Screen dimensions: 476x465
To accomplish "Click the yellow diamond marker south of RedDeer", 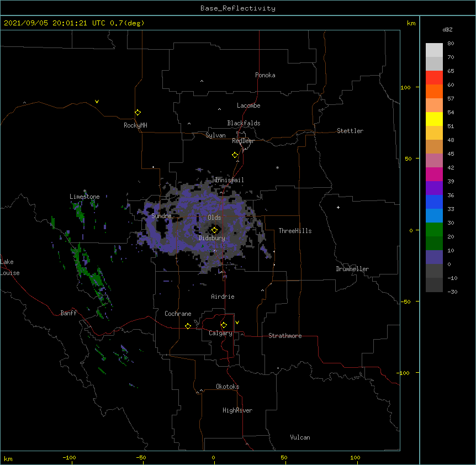I will (235, 155).
